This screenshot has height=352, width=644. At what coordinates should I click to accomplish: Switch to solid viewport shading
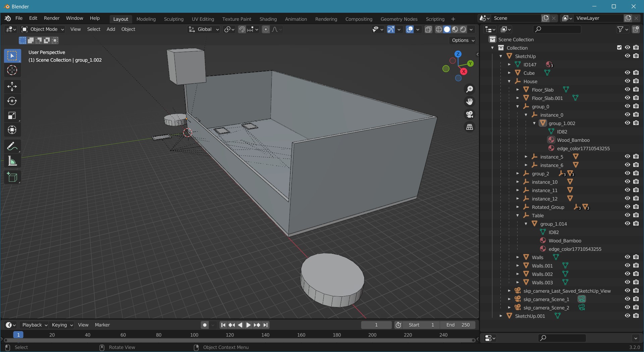447,30
